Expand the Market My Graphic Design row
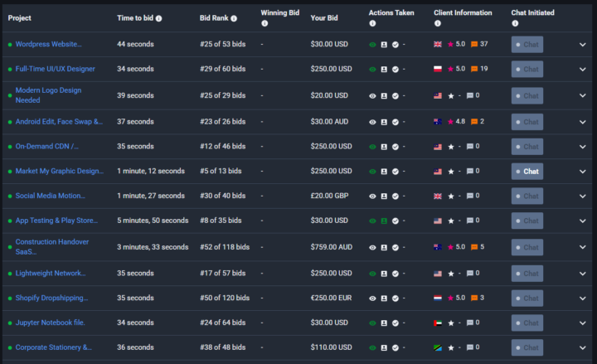 click(583, 172)
